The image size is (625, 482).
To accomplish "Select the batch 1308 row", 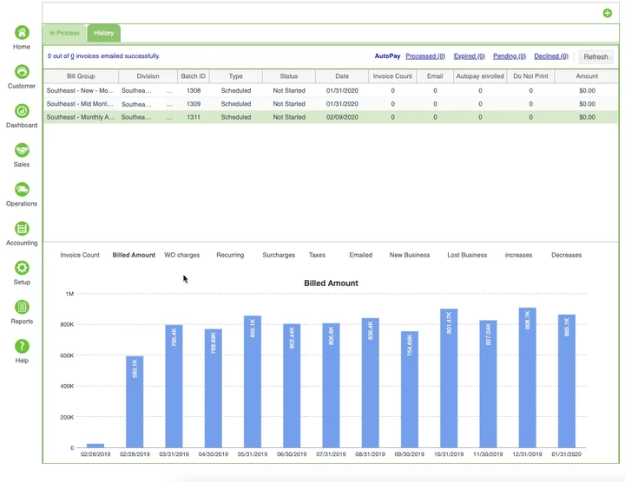I will (x=330, y=90).
